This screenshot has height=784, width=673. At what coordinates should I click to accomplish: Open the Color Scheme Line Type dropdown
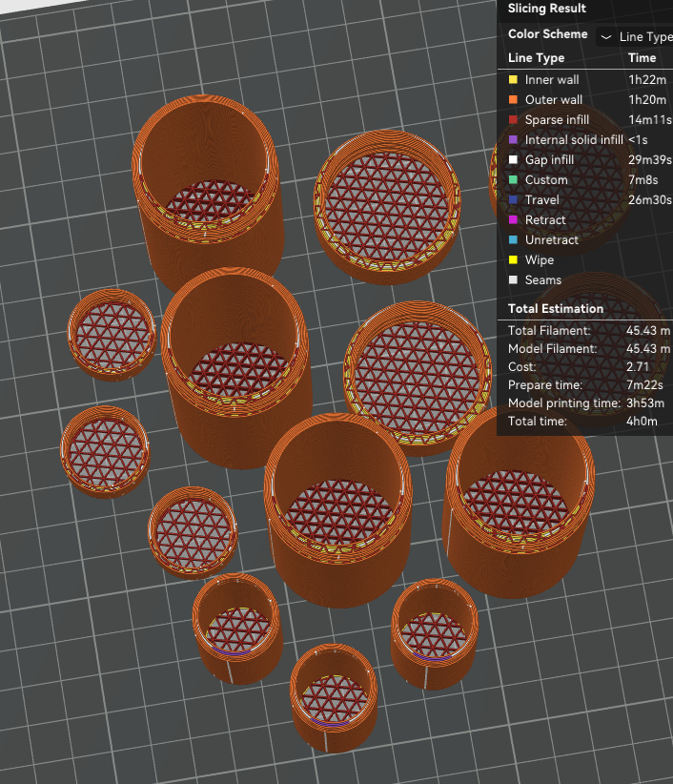coord(635,36)
